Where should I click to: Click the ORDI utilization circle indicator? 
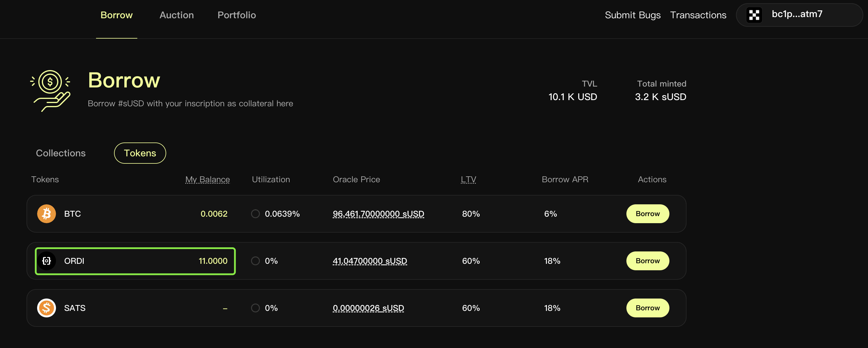(x=255, y=261)
